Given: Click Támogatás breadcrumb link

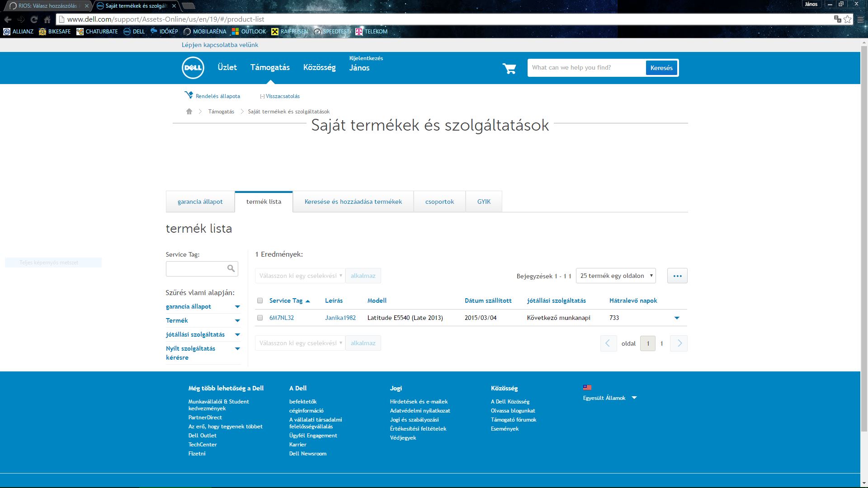Looking at the screenshot, I should click(x=221, y=112).
